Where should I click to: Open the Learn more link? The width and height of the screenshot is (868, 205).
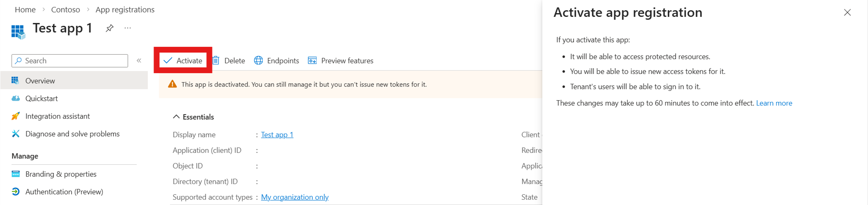click(774, 103)
